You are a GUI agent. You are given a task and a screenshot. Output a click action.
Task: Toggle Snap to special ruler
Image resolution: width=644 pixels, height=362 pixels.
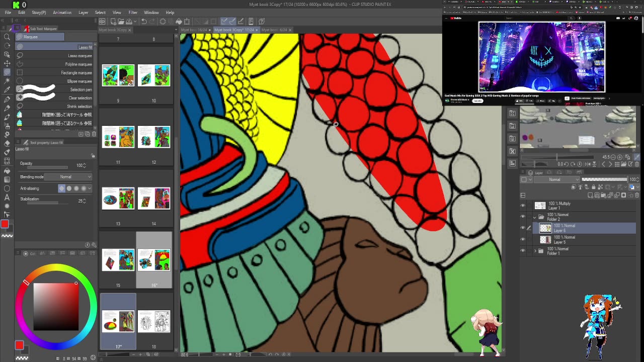233,21
